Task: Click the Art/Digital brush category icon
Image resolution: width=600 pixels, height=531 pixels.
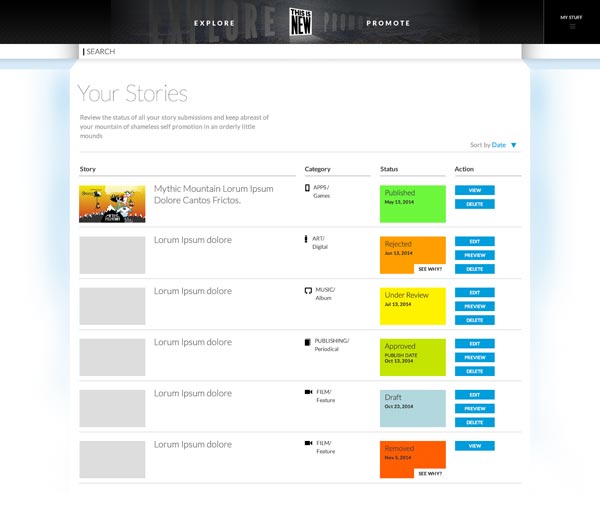Action: [x=308, y=239]
